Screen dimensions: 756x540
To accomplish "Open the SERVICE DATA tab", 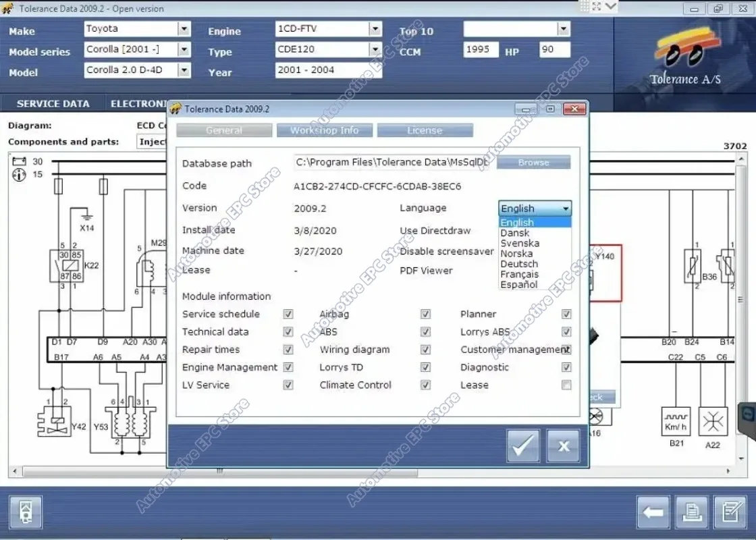I will [53, 104].
